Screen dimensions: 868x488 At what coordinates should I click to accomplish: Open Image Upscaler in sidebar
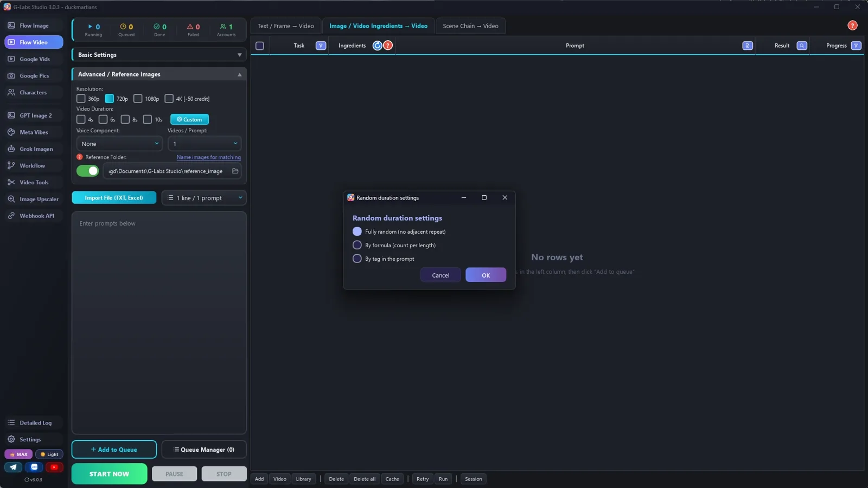click(x=34, y=199)
